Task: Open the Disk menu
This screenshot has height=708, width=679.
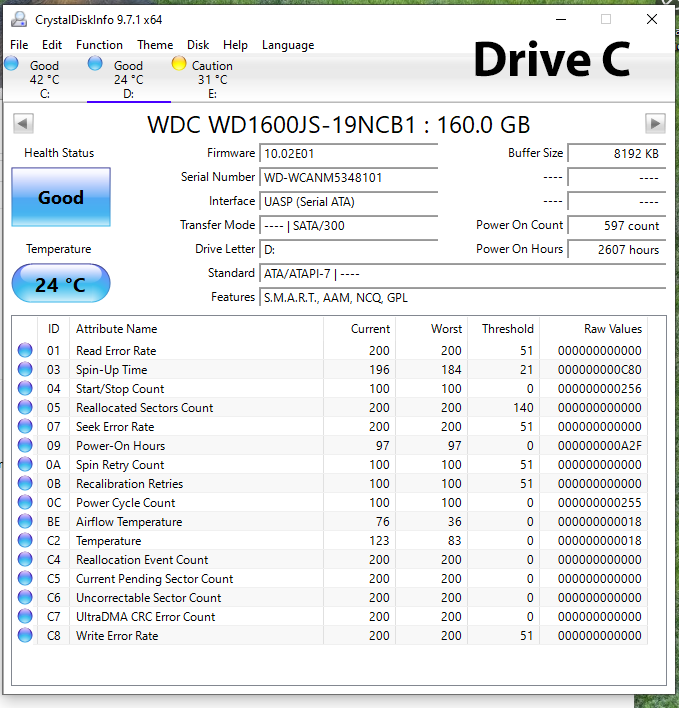Action: pyautogui.click(x=198, y=45)
